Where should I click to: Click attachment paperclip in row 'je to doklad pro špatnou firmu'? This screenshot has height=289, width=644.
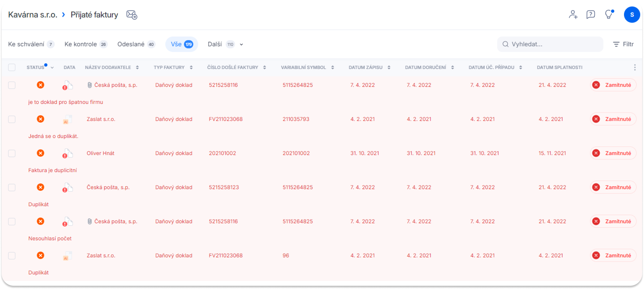pos(90,85)
